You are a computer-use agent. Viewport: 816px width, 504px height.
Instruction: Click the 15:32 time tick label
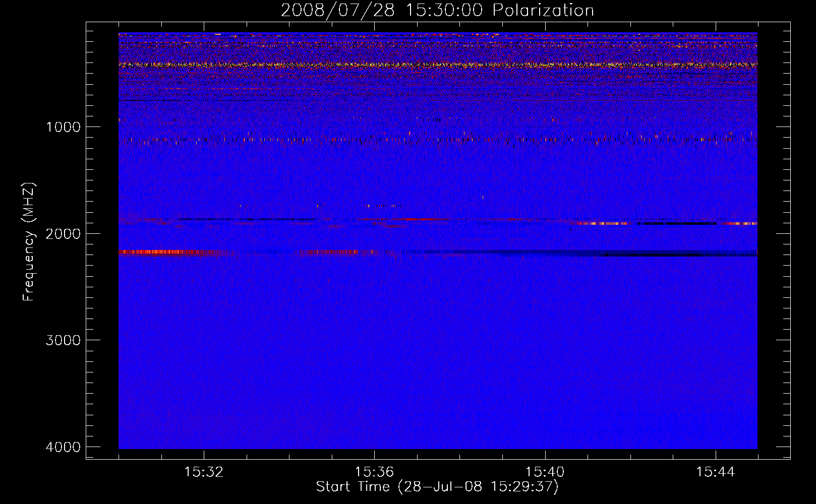(x=204, y=472)
